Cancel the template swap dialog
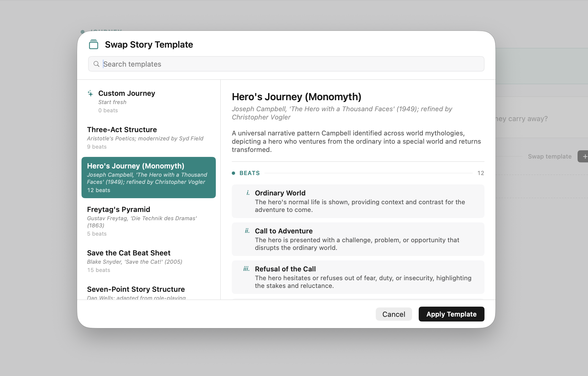The width and height of the screenshot is (588, 376). tap(394, 314)
